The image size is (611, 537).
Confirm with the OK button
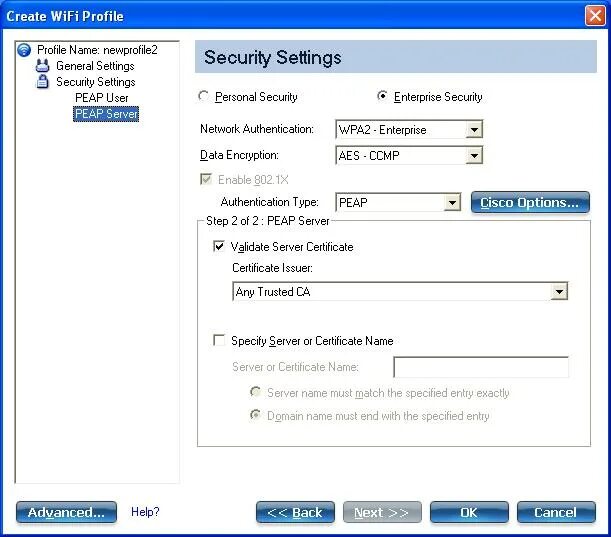coord(469,512)
